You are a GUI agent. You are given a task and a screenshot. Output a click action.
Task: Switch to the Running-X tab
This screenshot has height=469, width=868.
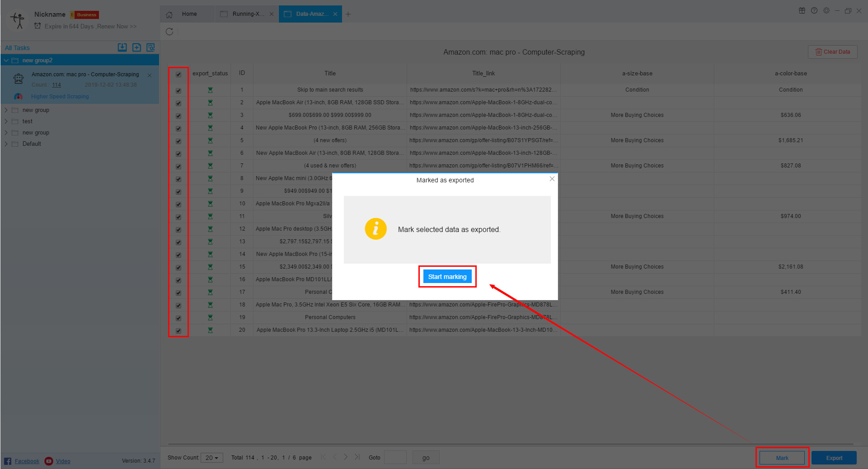point(246,14)
